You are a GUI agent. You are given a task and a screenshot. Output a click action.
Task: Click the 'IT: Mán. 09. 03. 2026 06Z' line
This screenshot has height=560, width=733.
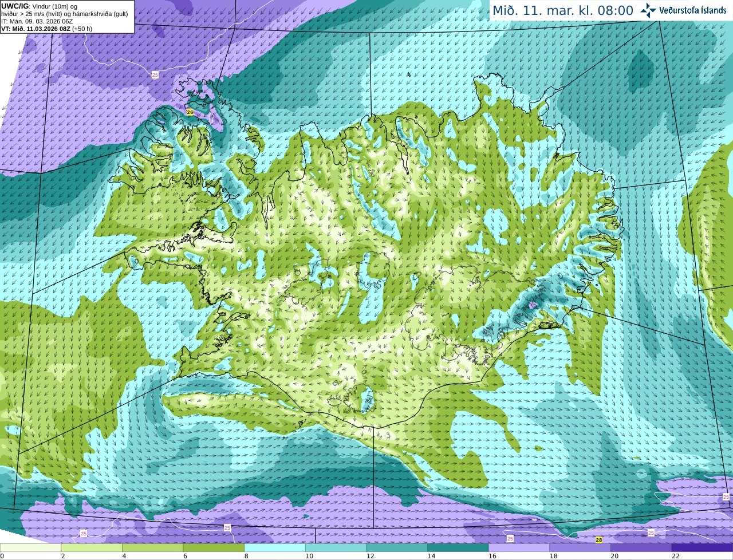coord(37,21)
